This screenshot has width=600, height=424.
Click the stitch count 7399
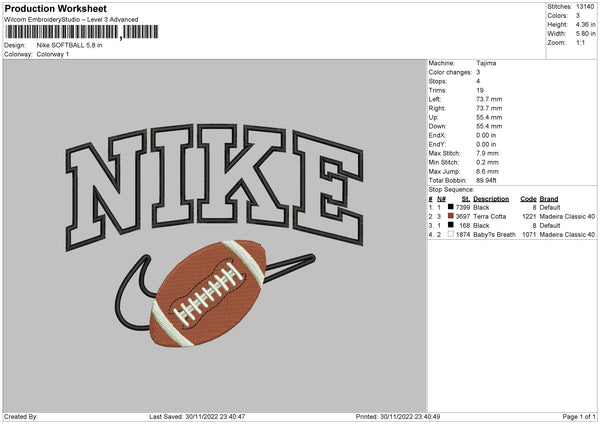(463, 207)
